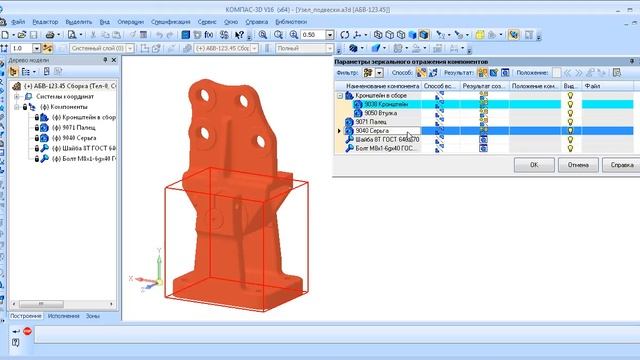The width and height of the screenshot is (640, 360).
Task: Toggle visibility bulb for Болт М8 row
Action: [570, 148]
